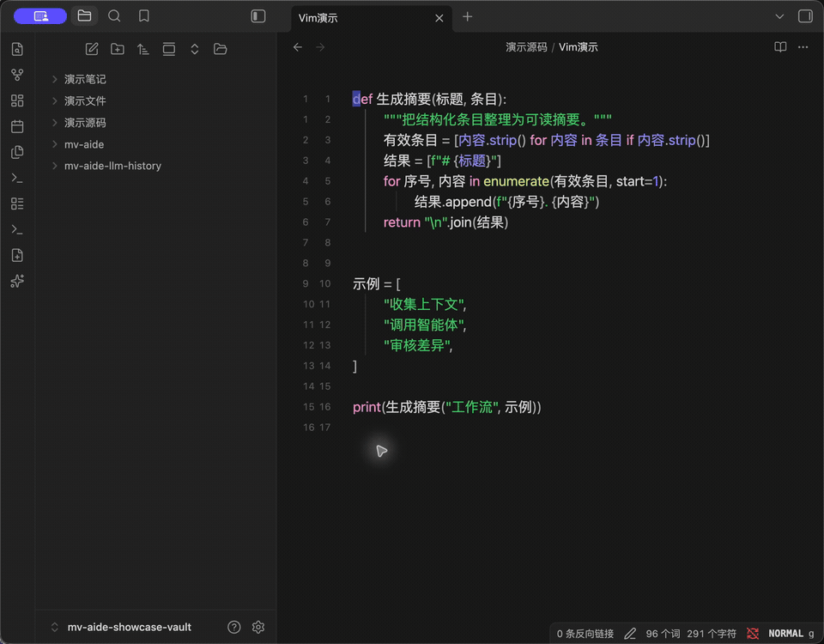Toggle the right sidebar panel

pos(805,16)
